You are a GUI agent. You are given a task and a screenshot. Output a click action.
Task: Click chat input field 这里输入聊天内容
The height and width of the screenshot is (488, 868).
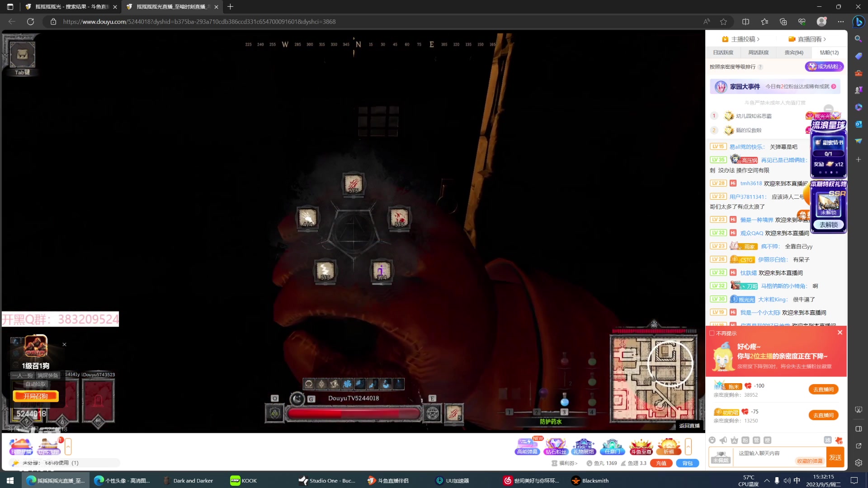pyautogui.click(x=779, y=453)
